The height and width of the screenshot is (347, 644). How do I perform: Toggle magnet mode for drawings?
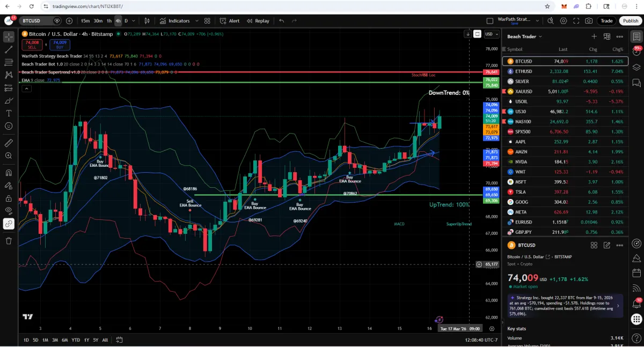9,173
